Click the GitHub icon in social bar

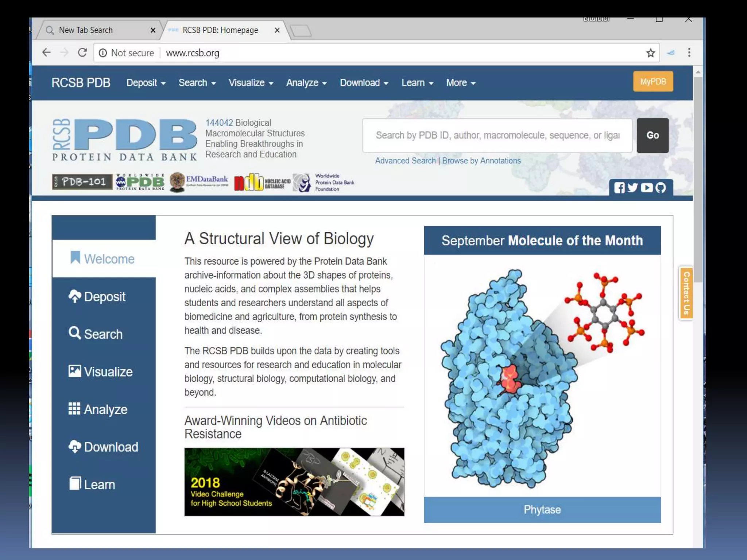[661, 188]
